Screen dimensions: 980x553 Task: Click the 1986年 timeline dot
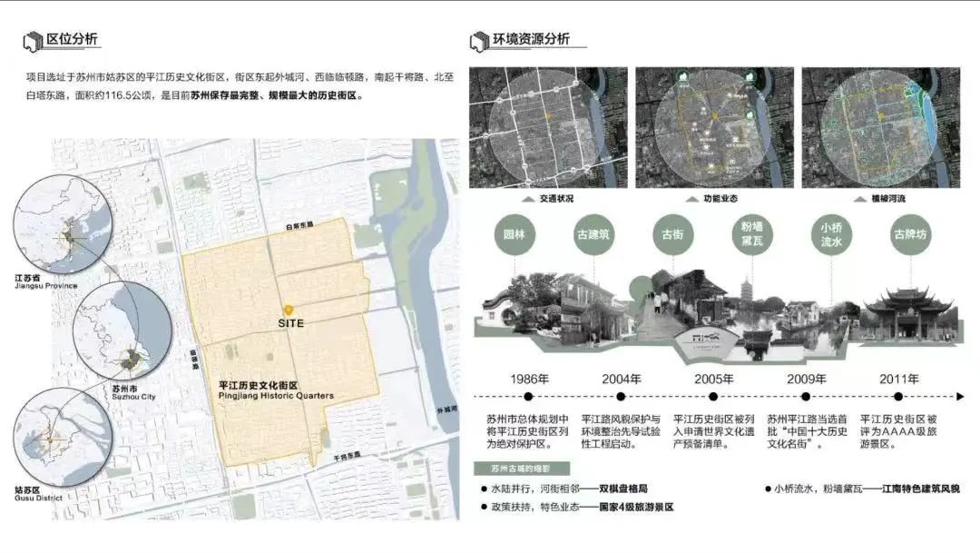tap(528, 397)
